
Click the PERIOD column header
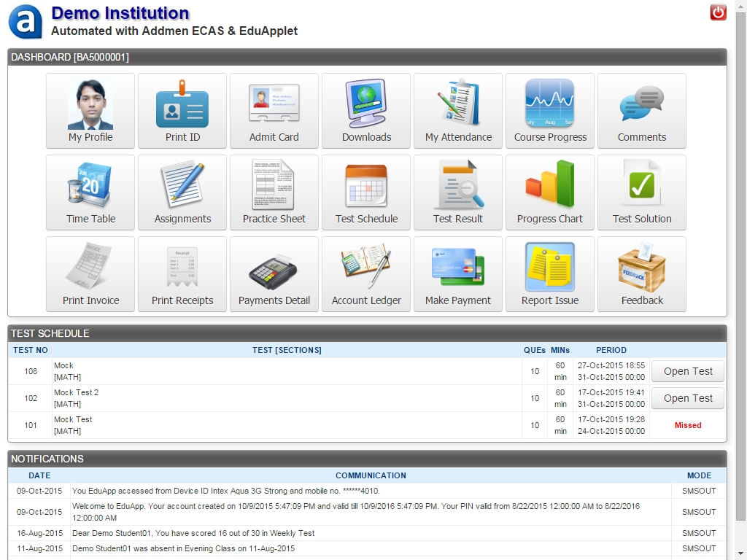[x=611, y=350]
